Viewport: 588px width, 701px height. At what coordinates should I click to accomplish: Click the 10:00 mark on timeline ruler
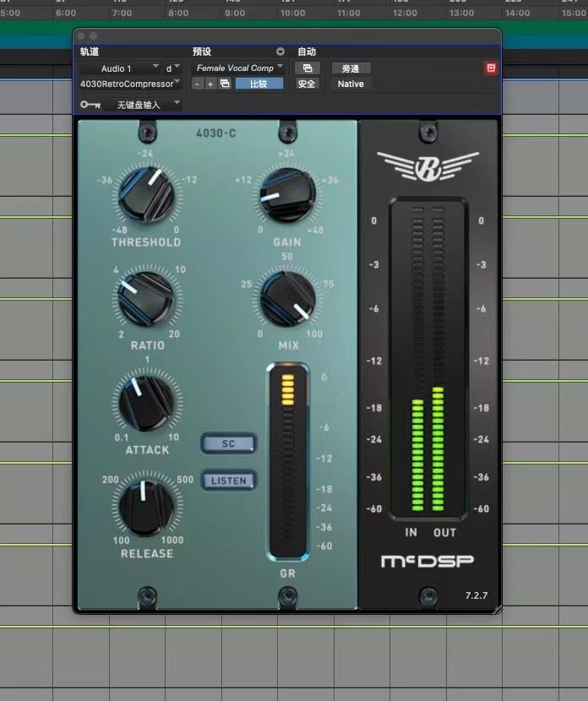[293, 13]
